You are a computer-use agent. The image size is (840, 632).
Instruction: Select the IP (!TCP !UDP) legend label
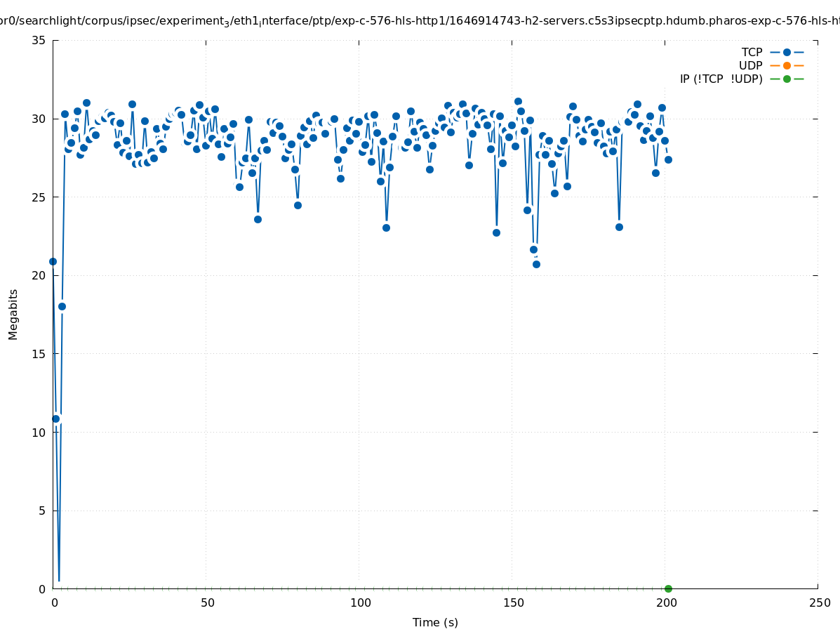tap(721, 79)
